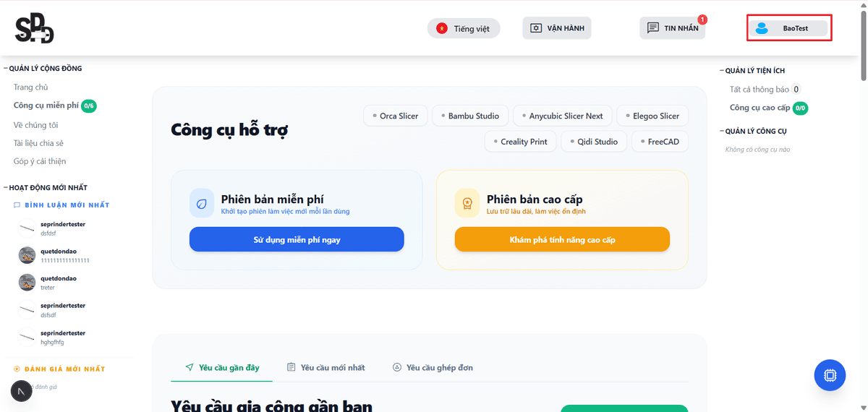
Task: Click the 0 badge next to Tất cả thông báo
Action: pos(796,90)
